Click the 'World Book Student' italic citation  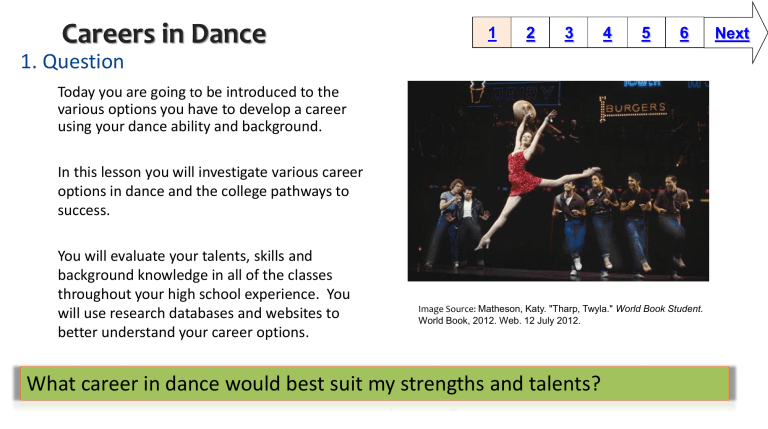(659, 309)
